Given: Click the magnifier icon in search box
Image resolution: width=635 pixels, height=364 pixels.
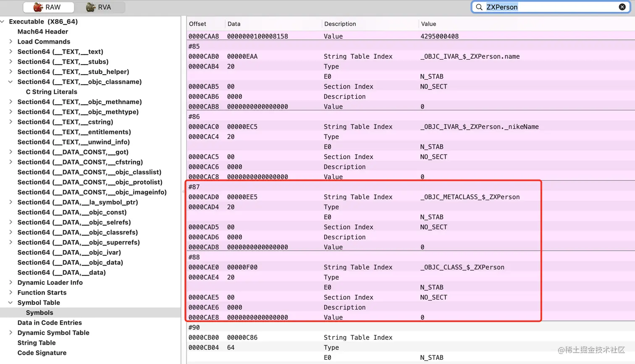Looking at the screenshot, I should click(x=479, y=7).
